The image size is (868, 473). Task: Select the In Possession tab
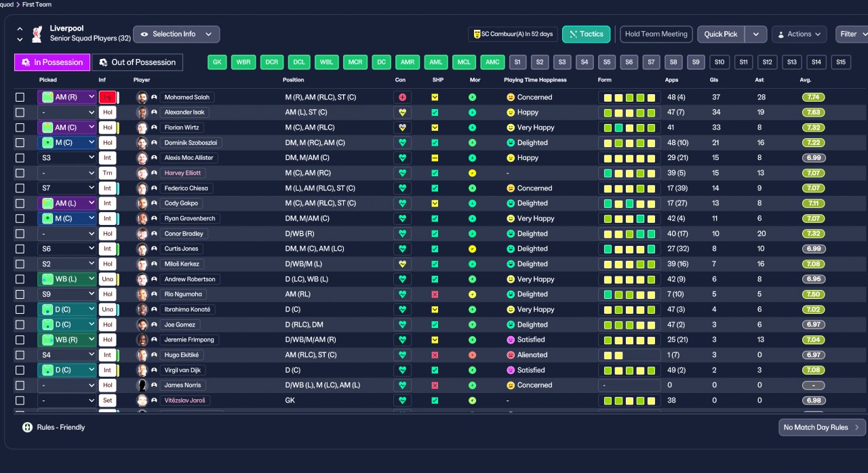point(52,62)
